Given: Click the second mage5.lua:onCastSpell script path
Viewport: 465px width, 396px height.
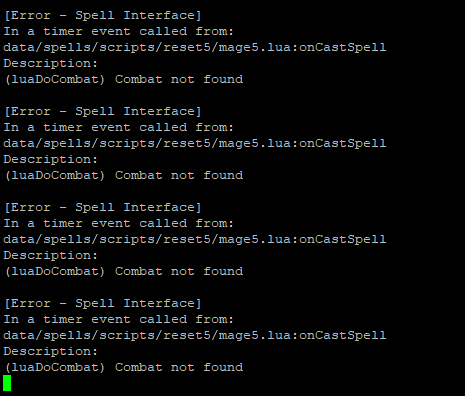Looking at the screenshot, I should coord(195,143).
